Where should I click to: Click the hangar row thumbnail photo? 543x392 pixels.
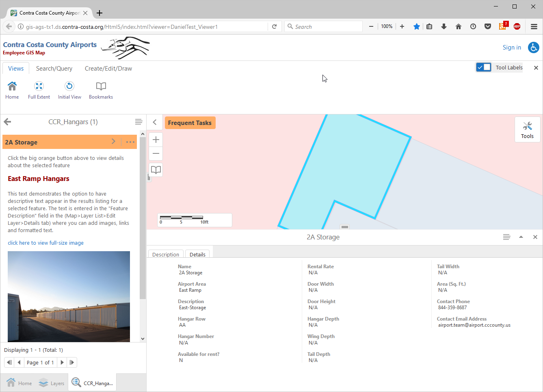click(x=69, y=296)
